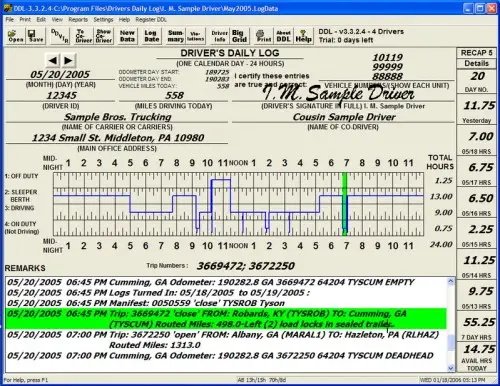500x386 pixels.
Task: Click the Open toolbar icon
Action: (16, 36)
